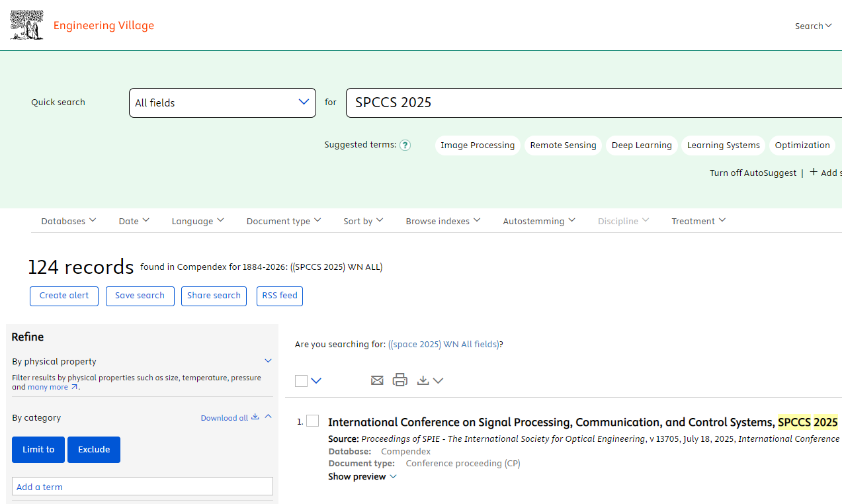Screen dimensions: 842x504
Task: Check the box for result 1
Action: pyautogui.click(x=313, y=421)
